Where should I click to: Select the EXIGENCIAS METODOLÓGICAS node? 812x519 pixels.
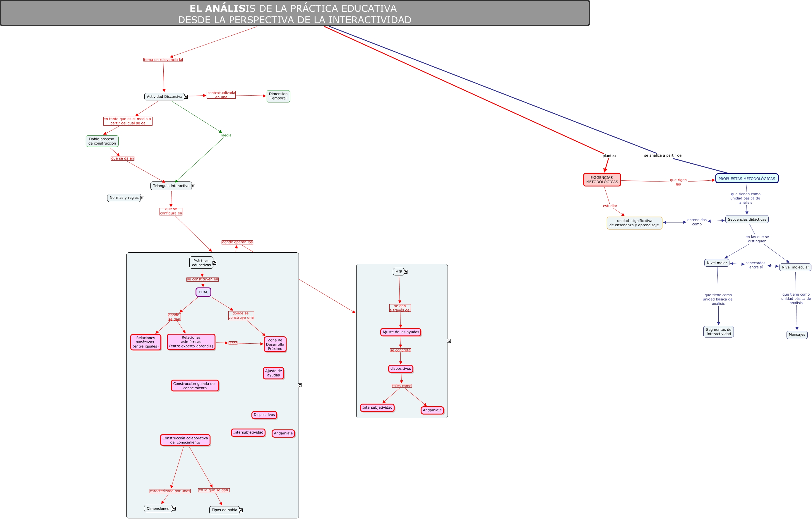[x=602, y=180]
